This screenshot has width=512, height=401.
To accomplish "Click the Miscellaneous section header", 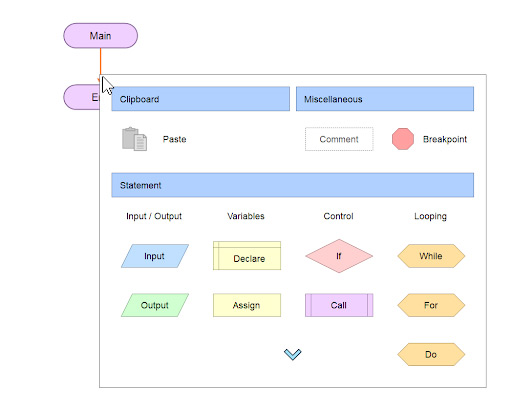I will pyautogui.click(x=385, y=99).
